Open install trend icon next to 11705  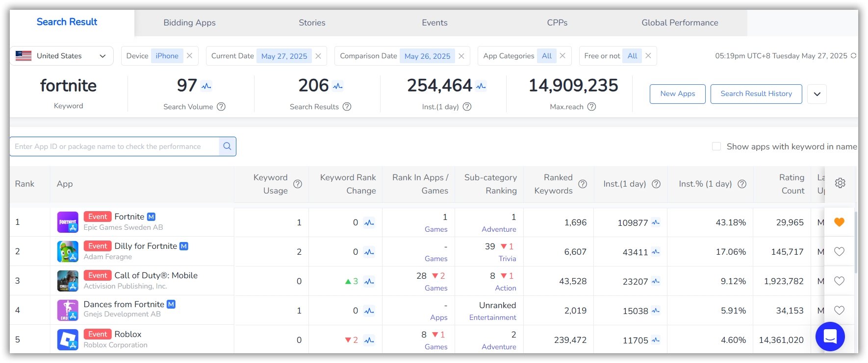click(x=656, y=340)
